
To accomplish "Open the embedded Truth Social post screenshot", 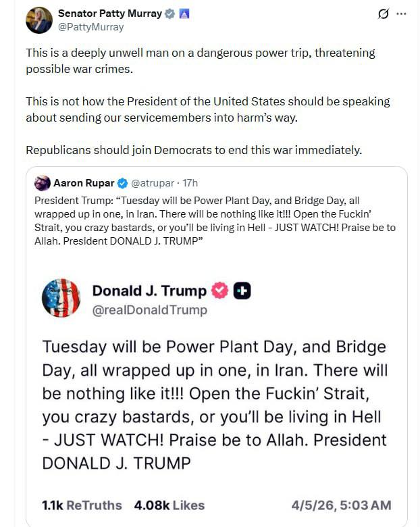I will click(x=216, y=399).
